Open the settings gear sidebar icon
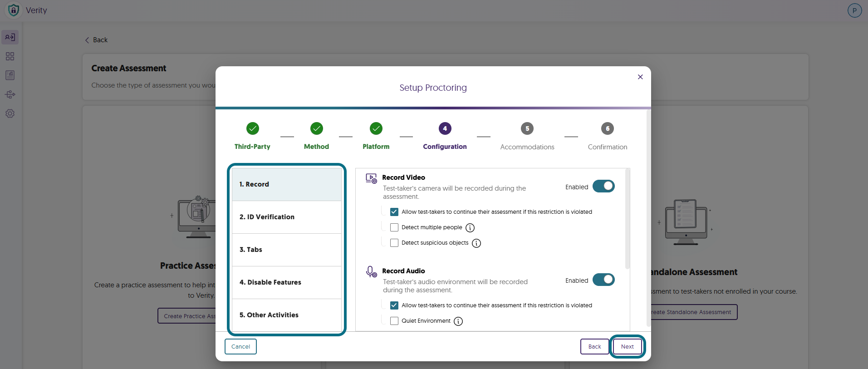868x369 pixels. tap(10, 113)
